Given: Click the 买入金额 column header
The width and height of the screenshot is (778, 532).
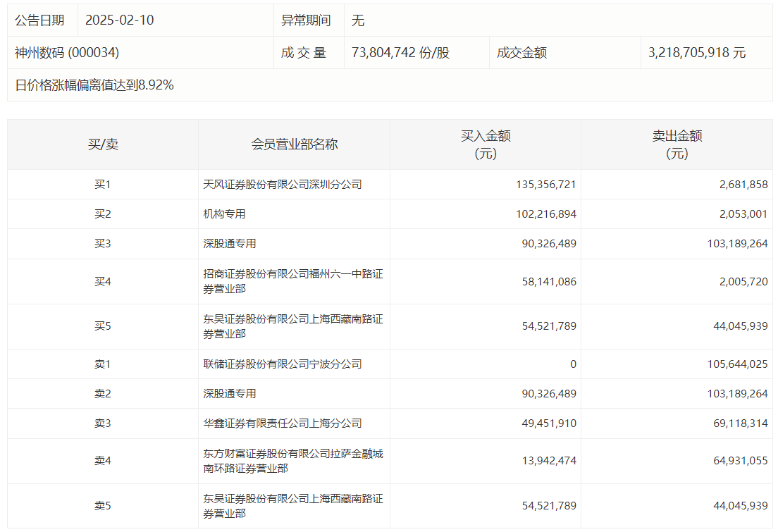Looking at the screenshot, I should click(x=486, y=144).
